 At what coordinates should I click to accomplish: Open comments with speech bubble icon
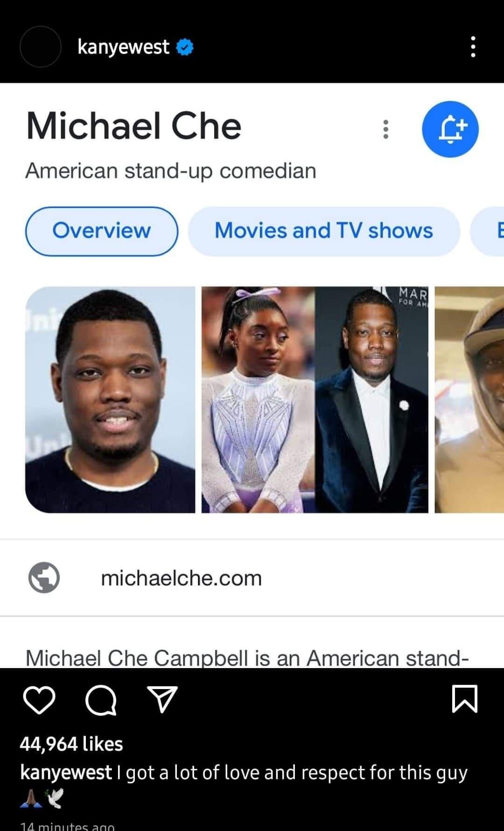(101, 700)
